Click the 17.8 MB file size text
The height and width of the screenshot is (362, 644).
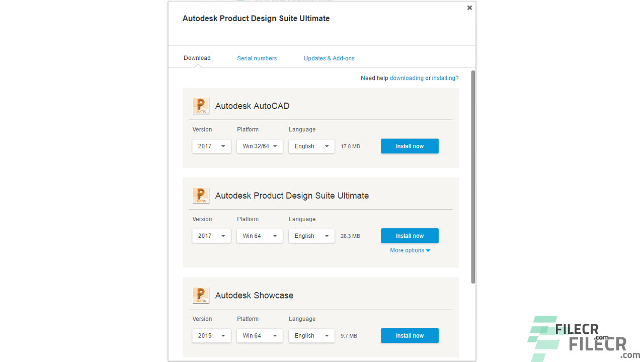(x=350, y=147)
